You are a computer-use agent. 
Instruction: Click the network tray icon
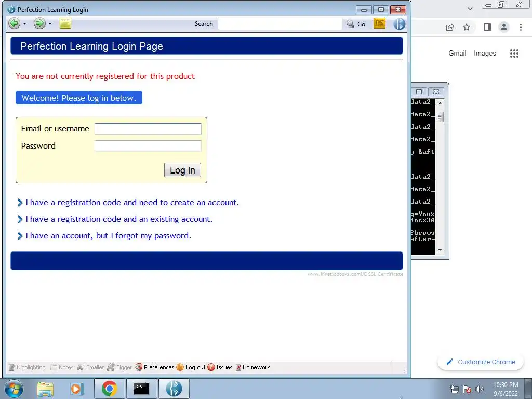coord(454,389)
